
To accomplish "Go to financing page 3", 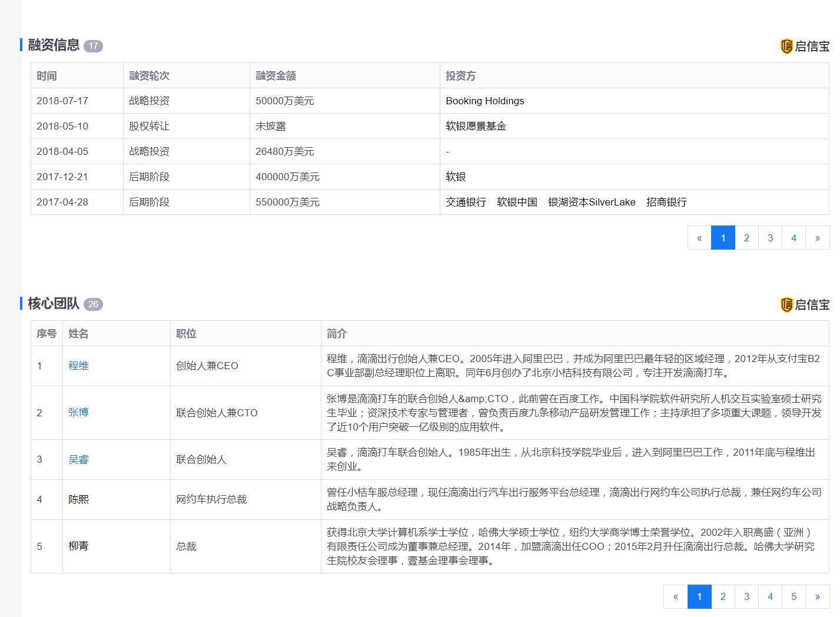I will point(770,238).
